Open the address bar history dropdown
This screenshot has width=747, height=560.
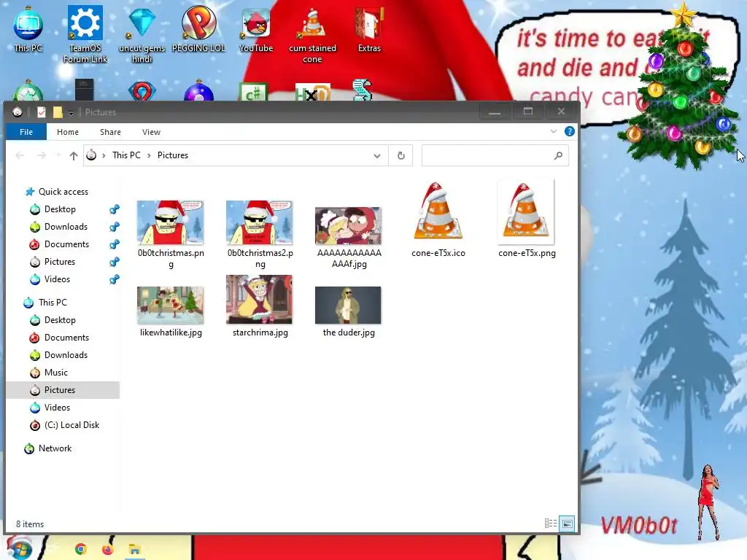[377, 156]
